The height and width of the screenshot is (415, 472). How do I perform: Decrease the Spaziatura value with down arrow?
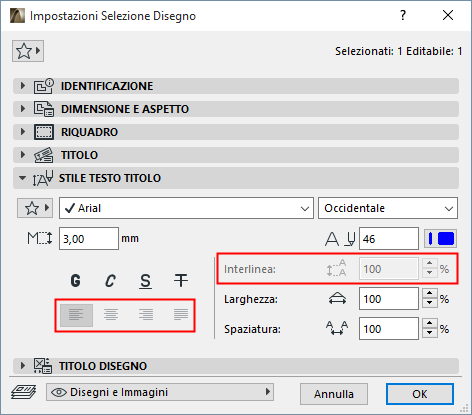(430, 333)
